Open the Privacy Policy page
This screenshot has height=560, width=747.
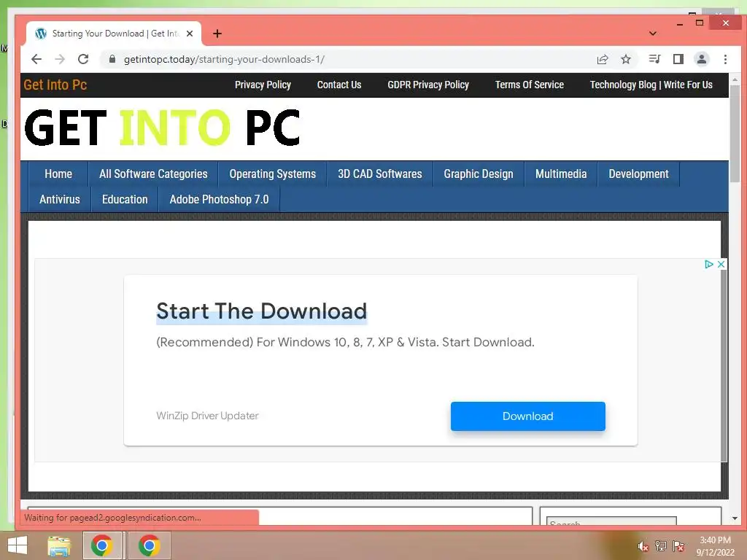(x=263, y=85)
